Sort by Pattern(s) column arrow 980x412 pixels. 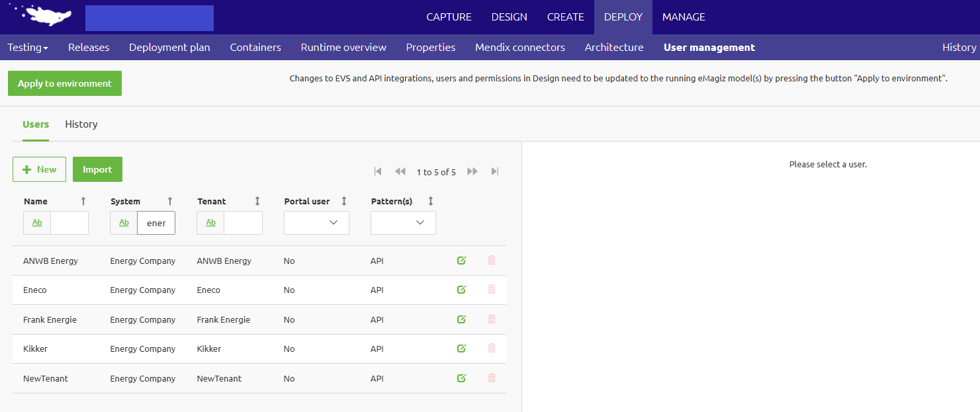tap(431, 201)
